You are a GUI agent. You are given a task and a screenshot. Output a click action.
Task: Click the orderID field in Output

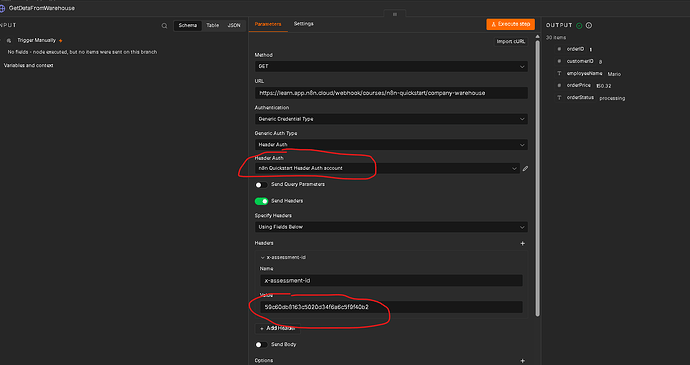coord(575,49)
